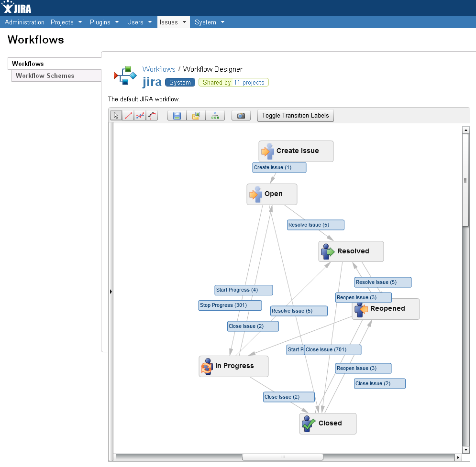Click the 'Workflow Designer' breadcrumb text

pyautogui.click(x=212, y=69)
